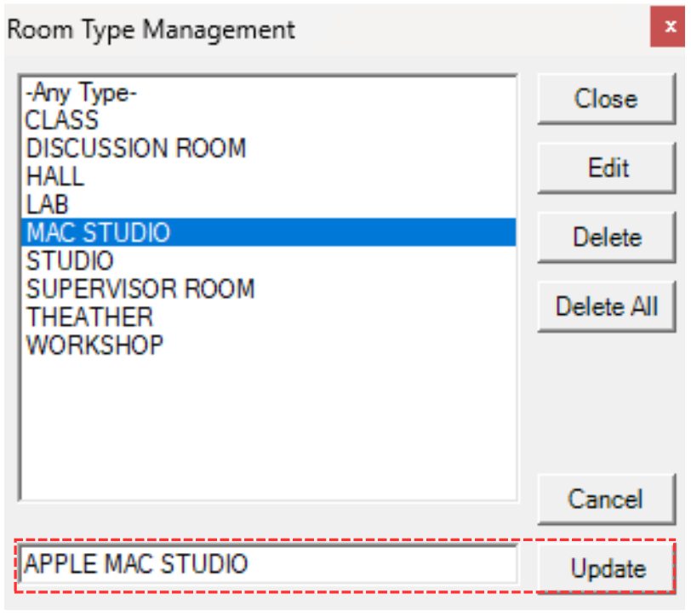The height and width of the screenshot is (616, 691).
Task: Click Update to save the room type
Action: click(x=608, y=568)
